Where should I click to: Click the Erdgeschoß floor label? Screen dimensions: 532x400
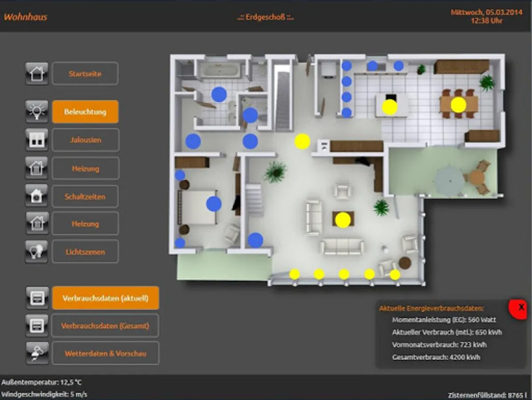coord(266,17)
